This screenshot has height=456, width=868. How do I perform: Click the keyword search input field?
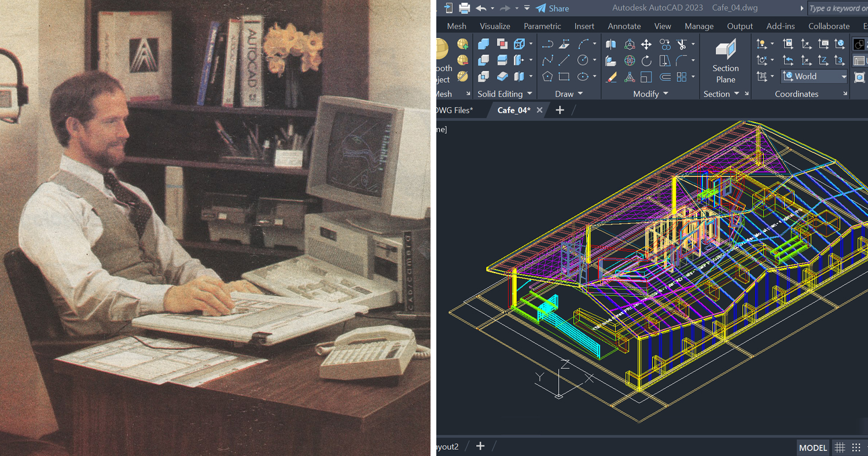click(x=837, y=8)
